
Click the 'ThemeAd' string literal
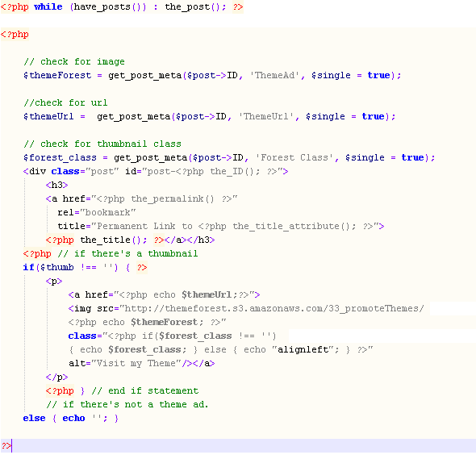click(x=275, y=75)
